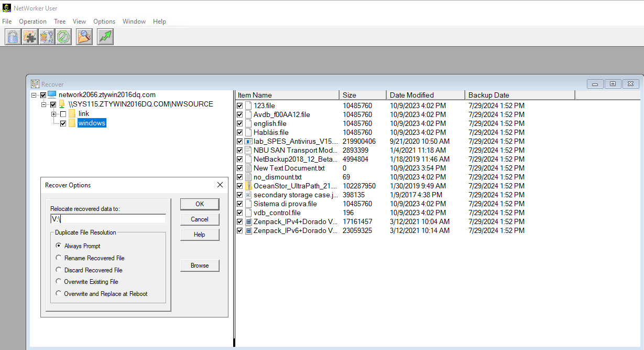Open the Tree menu
This screenshot has width=644, height=350.
point(60,22)
